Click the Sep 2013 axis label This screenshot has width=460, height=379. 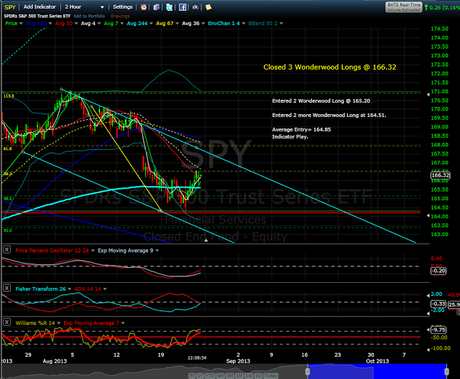point(238,361)
